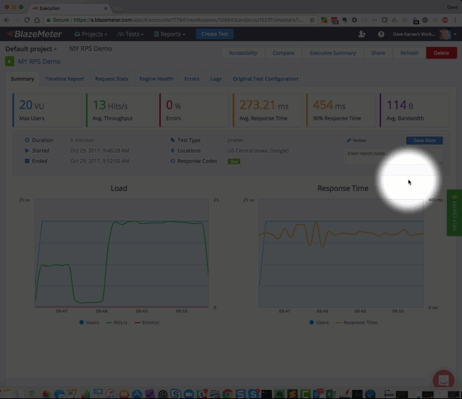Open the help question mark icon
Screen dimensions: 462x399
(x=381, y=34)
